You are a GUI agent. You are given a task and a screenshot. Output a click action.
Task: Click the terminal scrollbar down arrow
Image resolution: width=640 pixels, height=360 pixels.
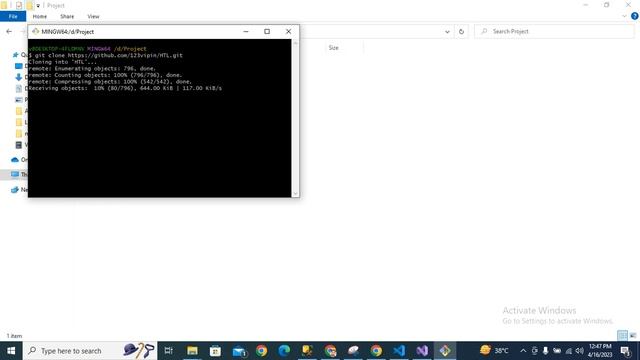pos(296,193)
